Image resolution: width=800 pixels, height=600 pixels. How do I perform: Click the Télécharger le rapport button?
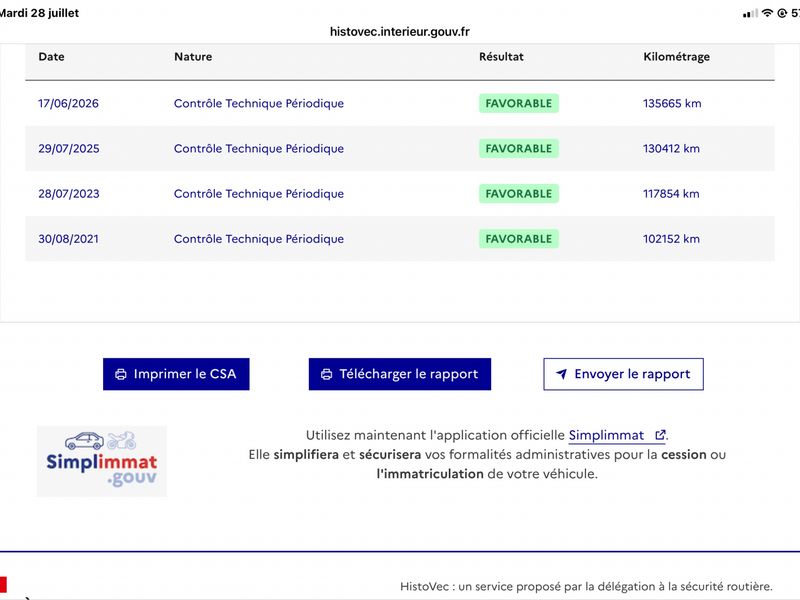click(399, 374)
